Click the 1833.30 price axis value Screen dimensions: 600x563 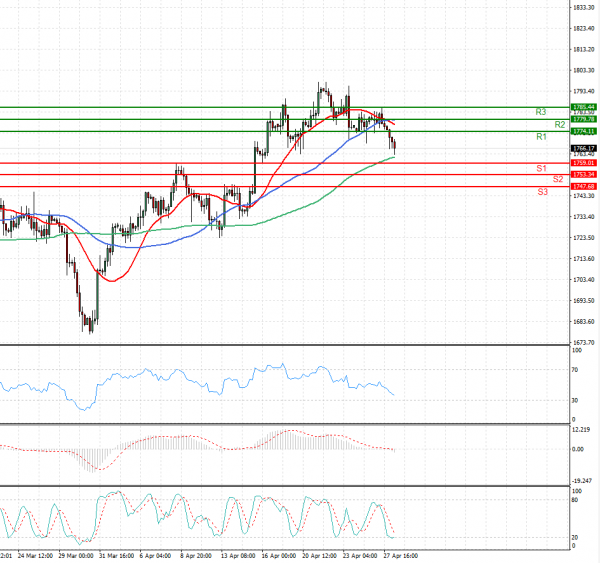584,7
